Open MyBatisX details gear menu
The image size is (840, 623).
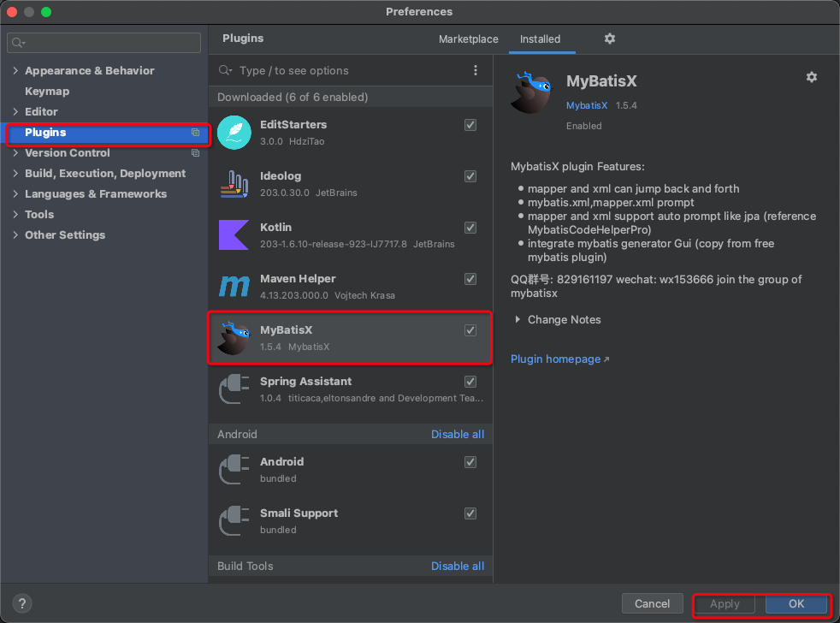[812, 77]
